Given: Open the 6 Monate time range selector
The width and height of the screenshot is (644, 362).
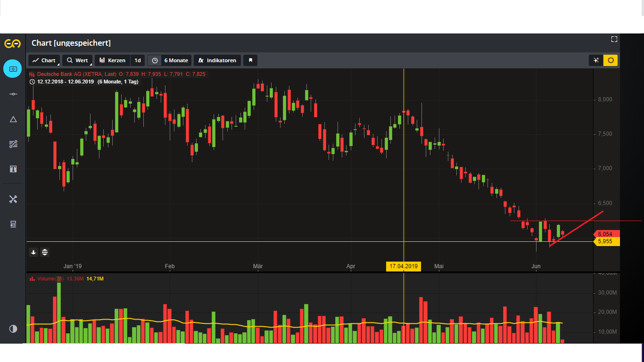Looking at the screenshot, I should [169, 60].
